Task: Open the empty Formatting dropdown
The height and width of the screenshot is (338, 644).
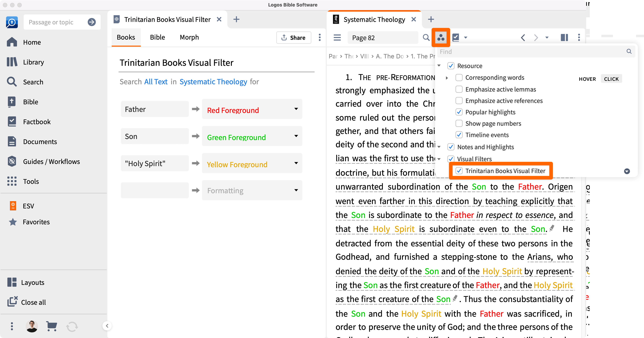Action: pos(252,191)
